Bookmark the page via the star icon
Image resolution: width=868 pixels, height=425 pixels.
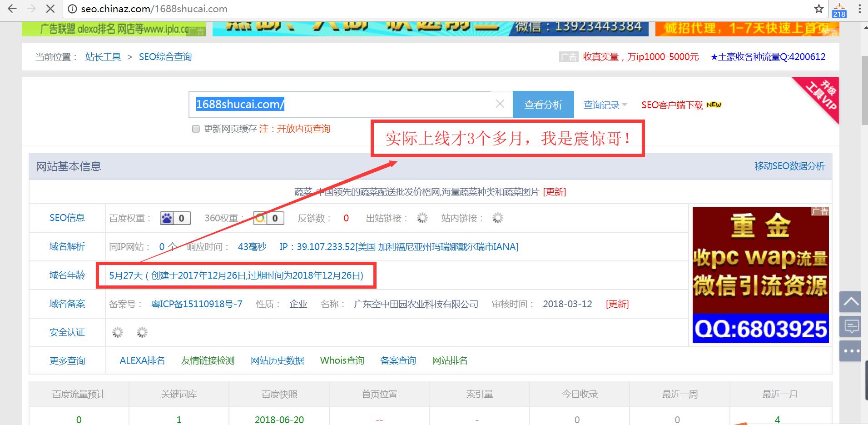coord(819,8)
